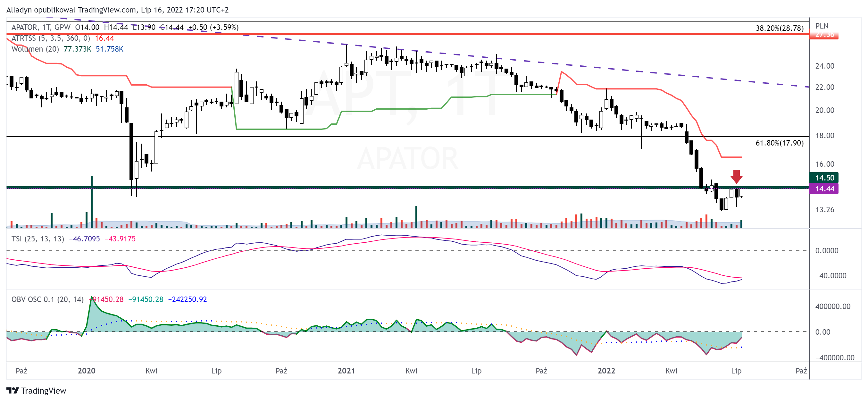Viewport: 868px width, 402px height.
Task: Click the 61.80%(17.90) Fibonacci level label
Action: pos(780,143)
